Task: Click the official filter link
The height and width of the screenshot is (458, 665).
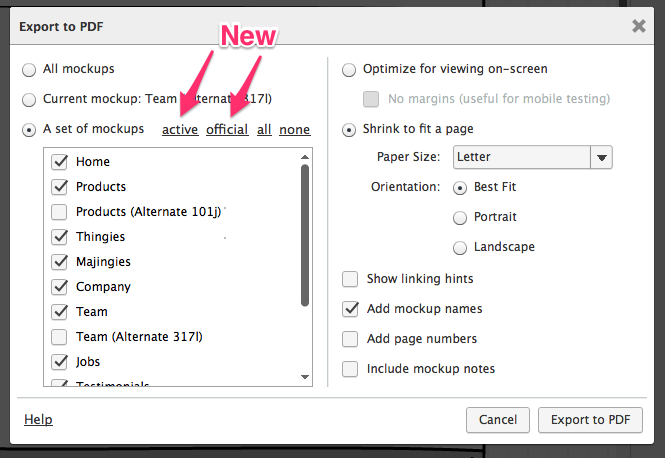Action: (x=227, y=130)
